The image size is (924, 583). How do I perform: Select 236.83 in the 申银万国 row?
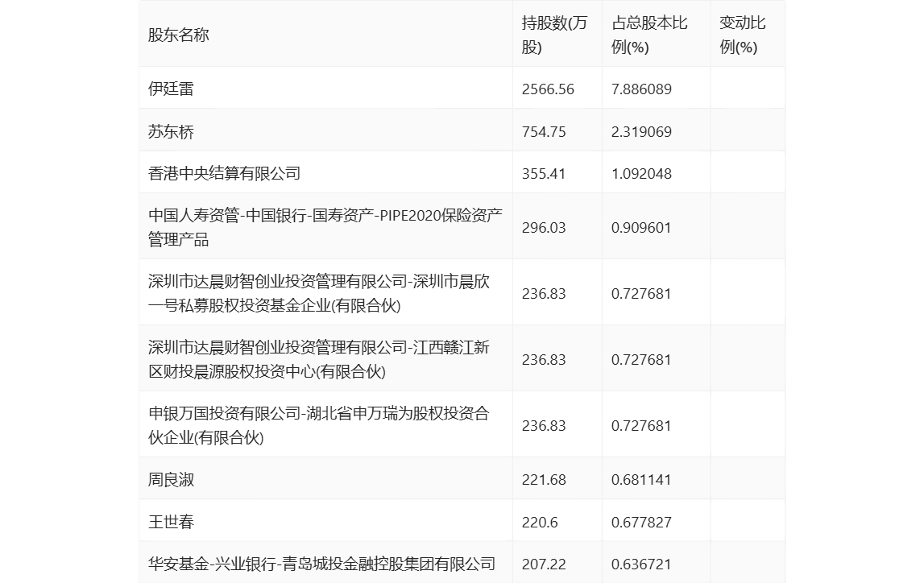click(544, 425)
